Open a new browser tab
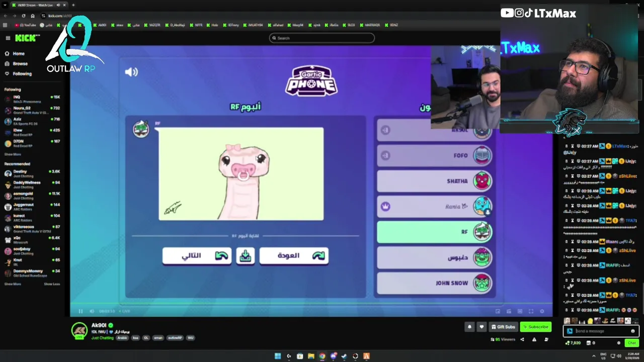This screenshot has height=362, width=644. coord(73,5)
